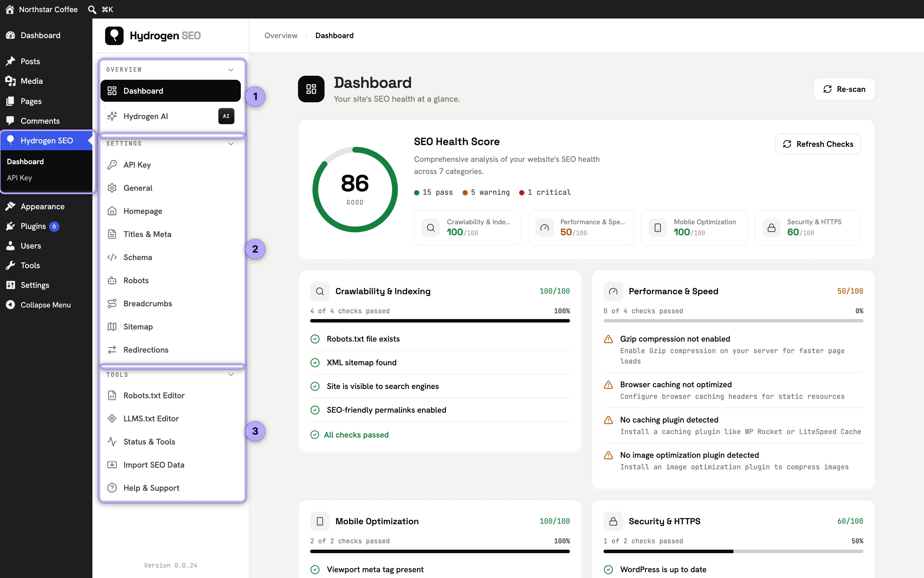Click the Crawlability & Indexing progress bar
The width and height of the screenshot is (924, 578).
pyautogui.click(x=440, y=321)
